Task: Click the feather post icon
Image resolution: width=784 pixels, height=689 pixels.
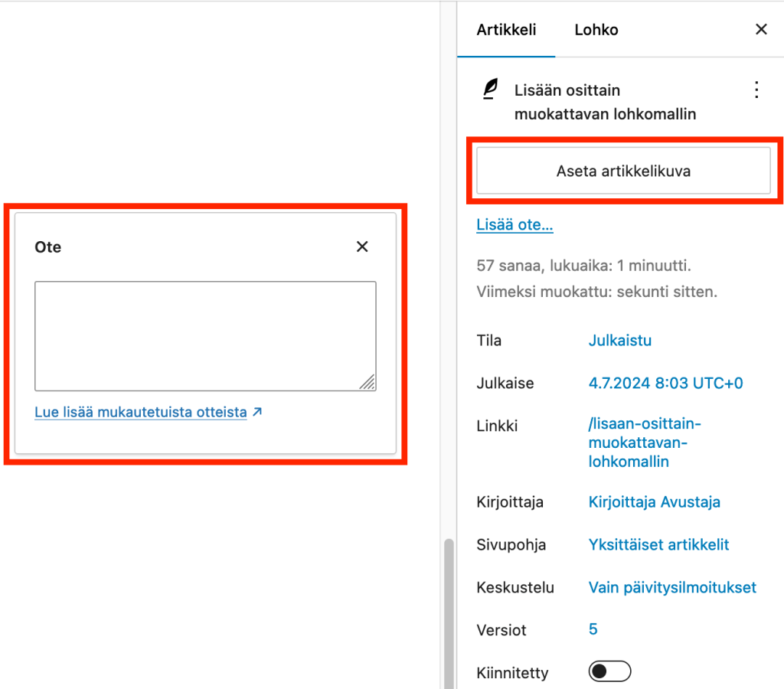Action: click(491, 89)
